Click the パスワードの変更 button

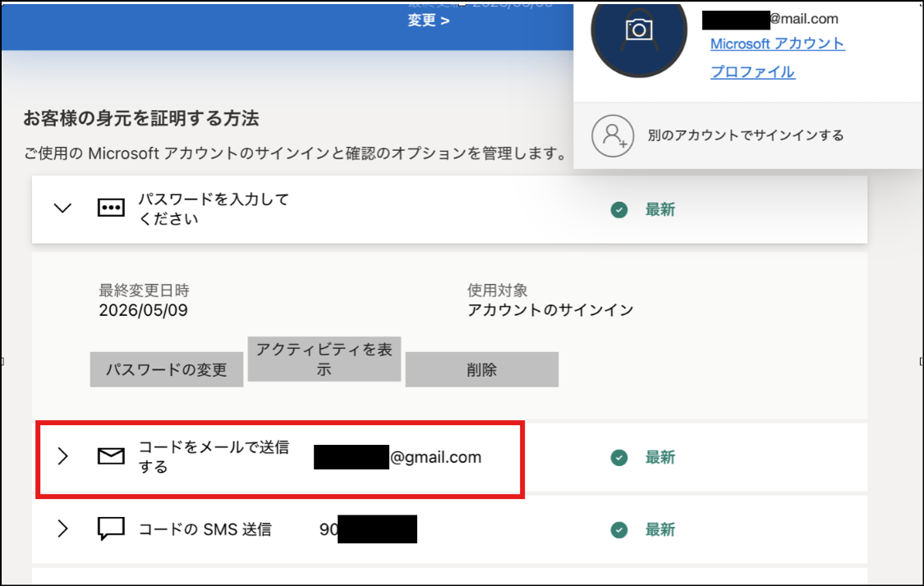point(167,370)
